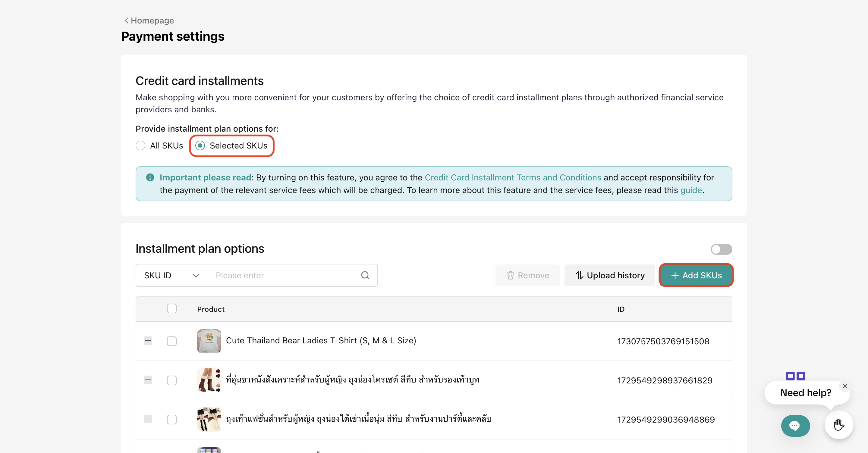Viewport: 868px width, 453px height.
Task: Open Credit Card Installment Terms and Conditions link
Action: coord(512,177)
